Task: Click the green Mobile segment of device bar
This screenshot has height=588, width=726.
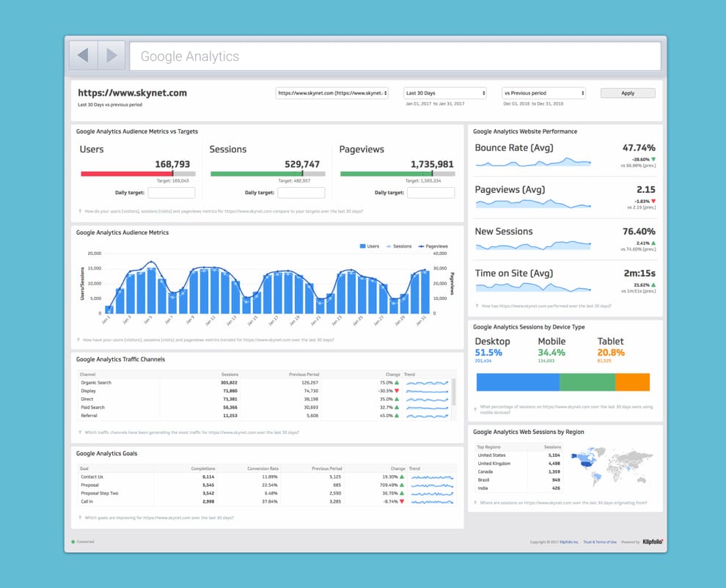Action: [x=587, y=382]
